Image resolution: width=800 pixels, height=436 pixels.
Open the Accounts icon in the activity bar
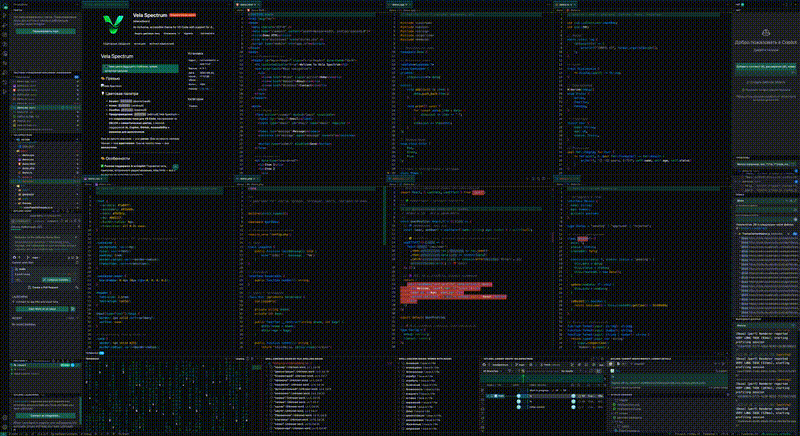pos(5,417)
